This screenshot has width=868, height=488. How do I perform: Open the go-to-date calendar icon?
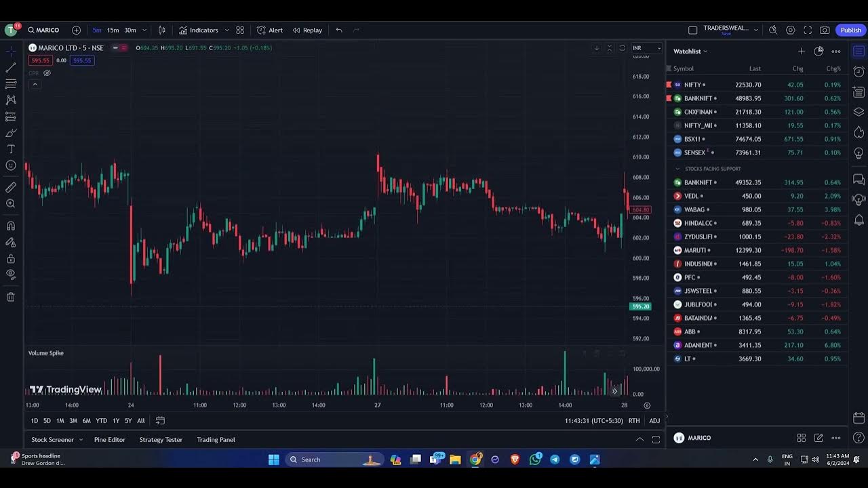[160, 421]
